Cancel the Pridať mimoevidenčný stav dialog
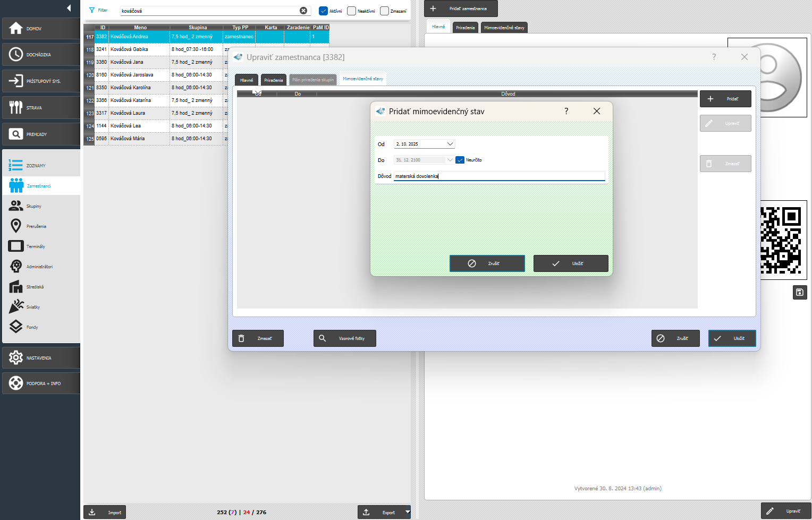 [x=487, y=263]
